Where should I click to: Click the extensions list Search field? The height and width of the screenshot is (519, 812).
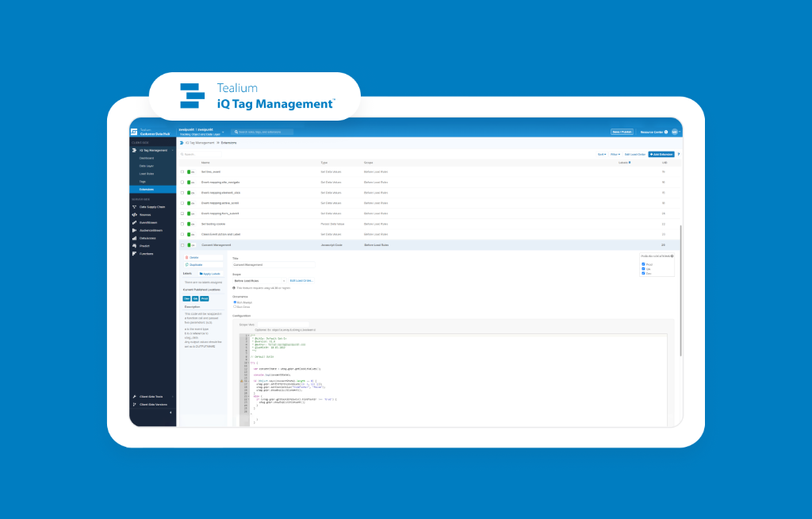[201, 155]
